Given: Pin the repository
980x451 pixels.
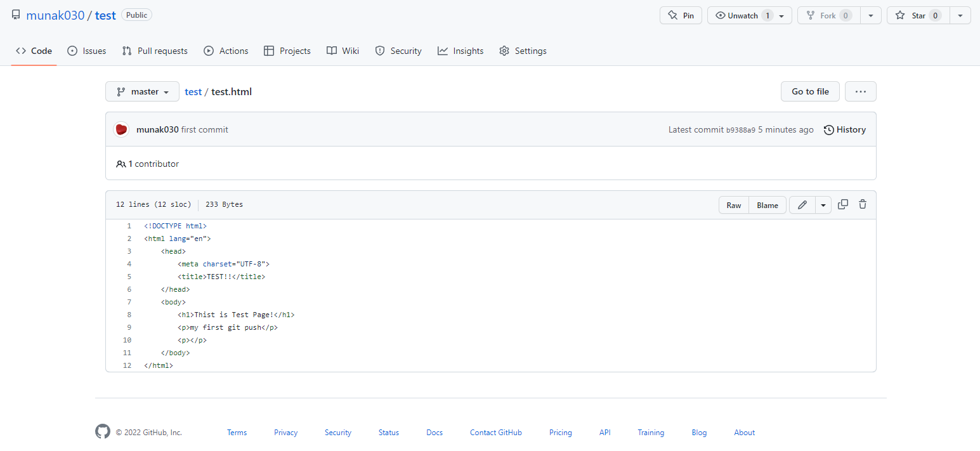Looking at the screenshot, I should 681,15.
